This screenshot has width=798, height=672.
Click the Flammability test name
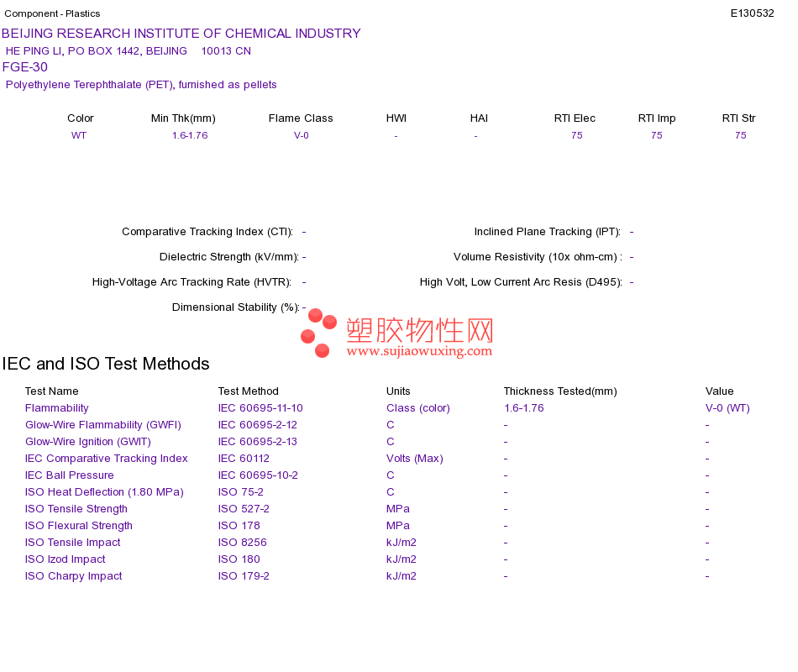pyautogui.click(x=56, y=408)
